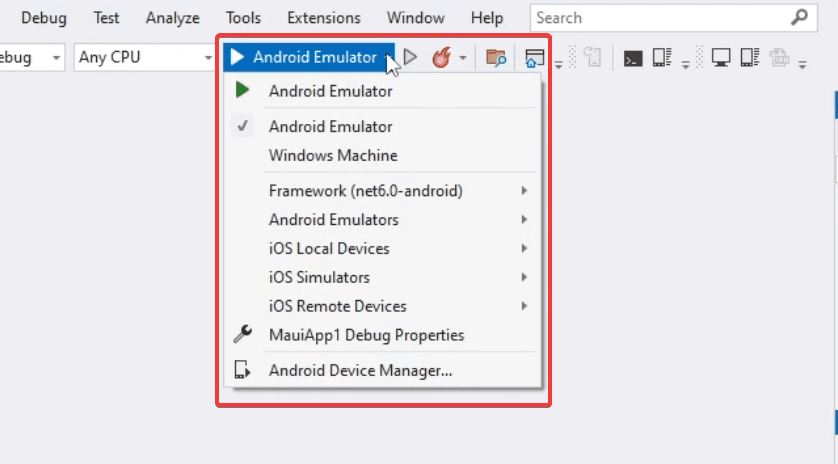Click the Android Device Manager phone icon

(x=242, y=369)
